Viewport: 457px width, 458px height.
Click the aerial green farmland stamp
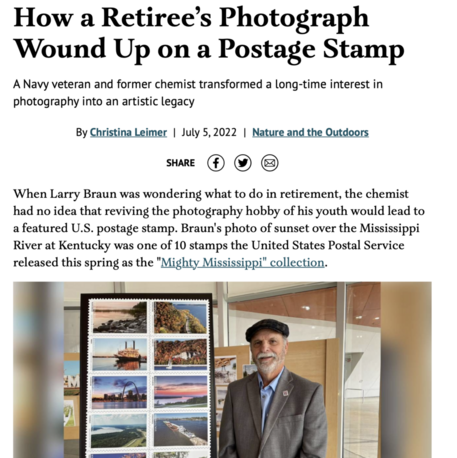pos(119,430)
